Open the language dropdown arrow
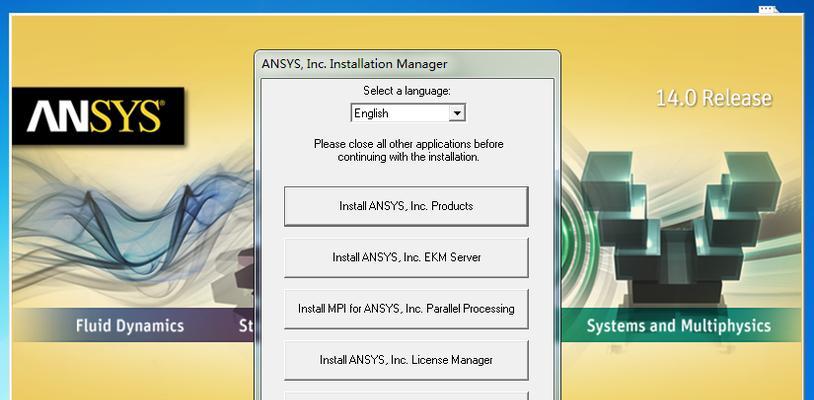The image size is (814, 400). 457,113
